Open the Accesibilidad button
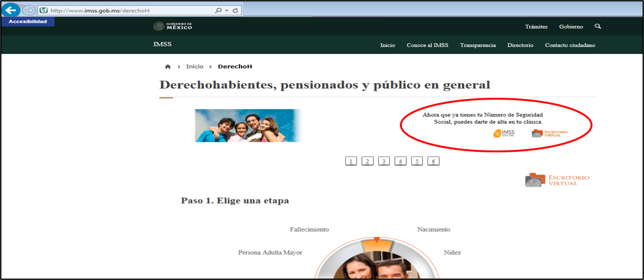 coord(28,22)
